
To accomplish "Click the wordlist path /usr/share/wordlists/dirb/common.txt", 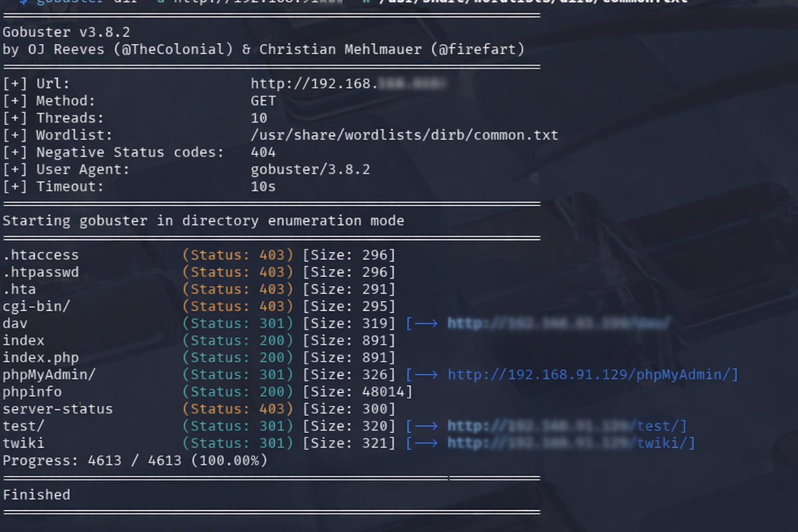I will [x=404, y=135].
